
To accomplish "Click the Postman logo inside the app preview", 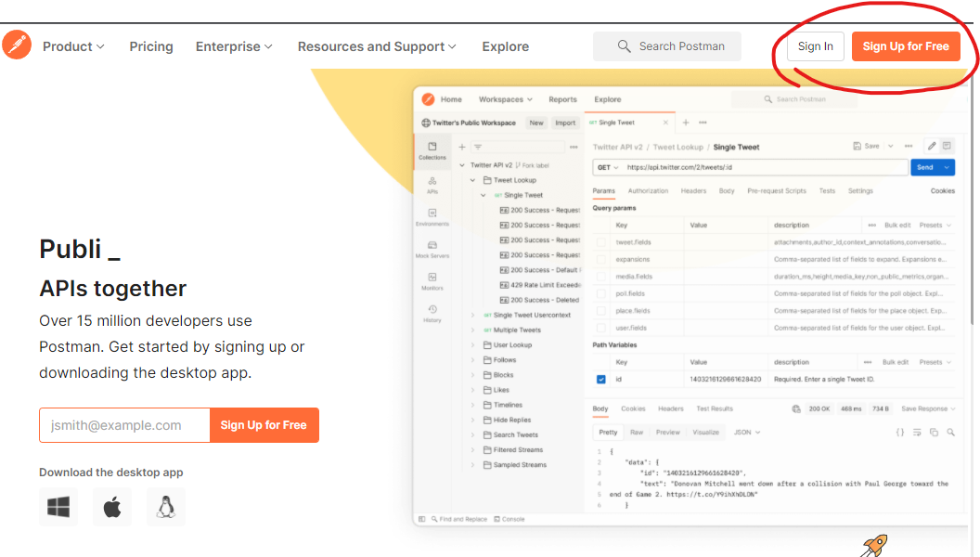I will [428, 99].
